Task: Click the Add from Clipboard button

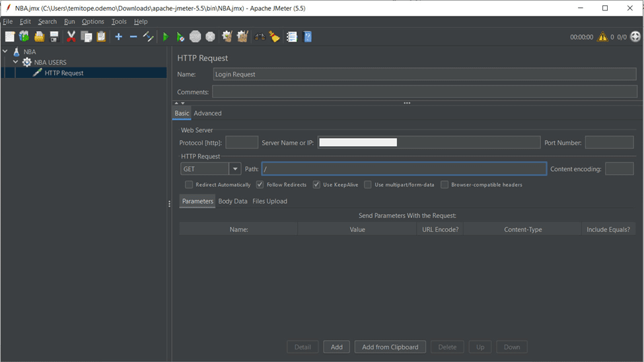Action: (390, 347)
